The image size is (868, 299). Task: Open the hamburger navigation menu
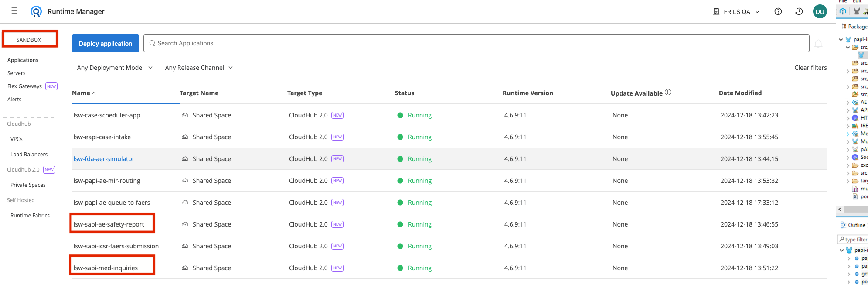14,11
